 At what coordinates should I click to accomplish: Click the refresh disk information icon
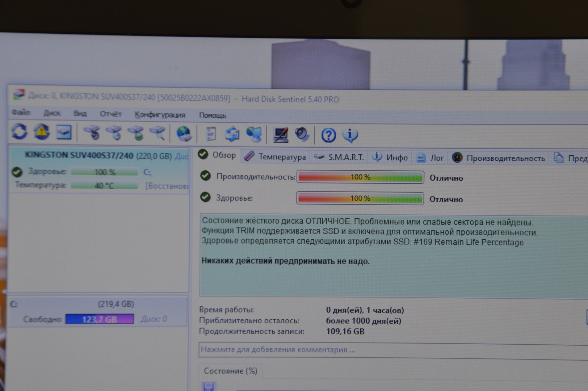click(19, 132)
